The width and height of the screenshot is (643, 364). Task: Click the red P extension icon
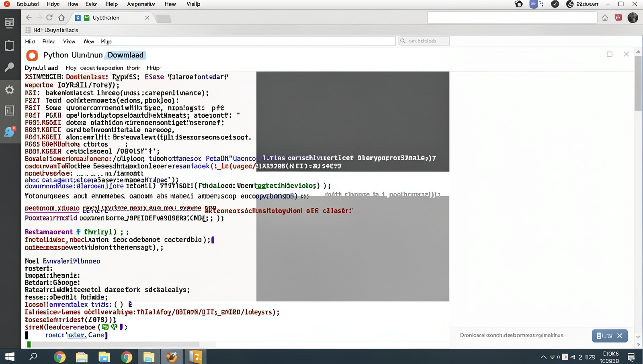tap(618, 18)
